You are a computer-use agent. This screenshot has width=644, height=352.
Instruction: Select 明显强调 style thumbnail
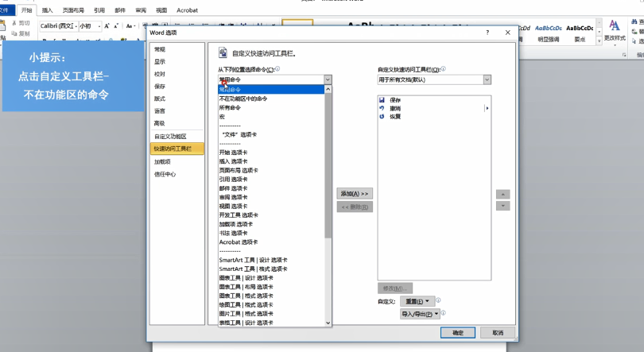tap(549, 33)
